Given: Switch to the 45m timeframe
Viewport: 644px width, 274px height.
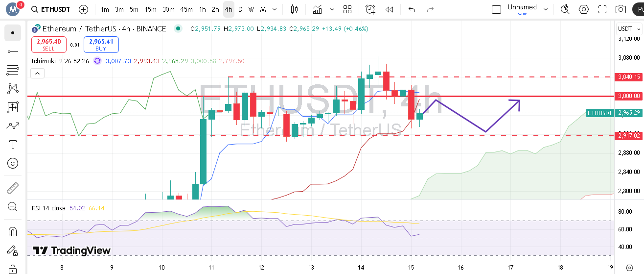Looking at the screenshot, I should (x=186, y=9).
